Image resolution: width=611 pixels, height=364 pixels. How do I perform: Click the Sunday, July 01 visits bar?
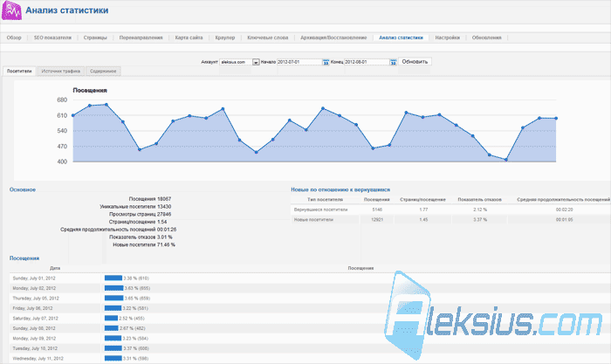[x=113, y=278]
